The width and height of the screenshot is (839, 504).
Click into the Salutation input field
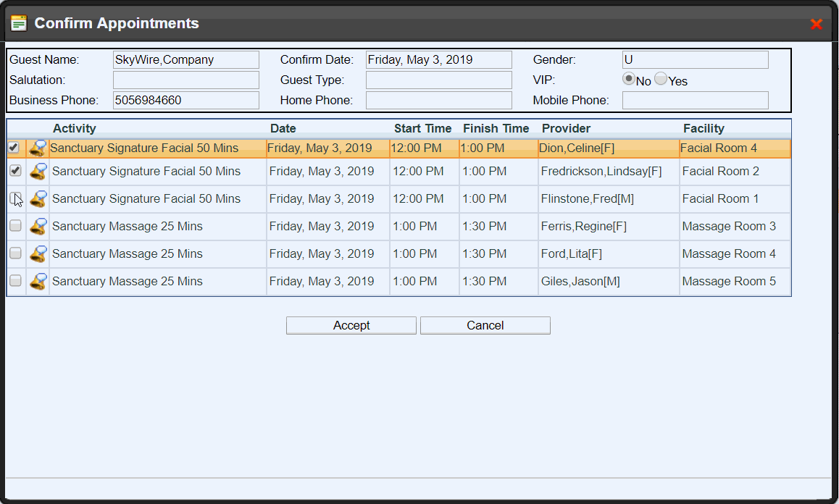tap(186, 80)
